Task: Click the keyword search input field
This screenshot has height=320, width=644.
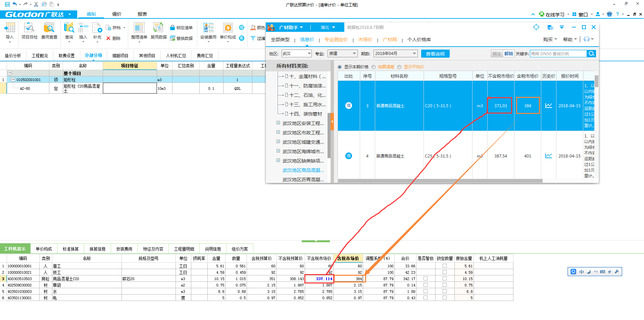Action: (558, 54)
